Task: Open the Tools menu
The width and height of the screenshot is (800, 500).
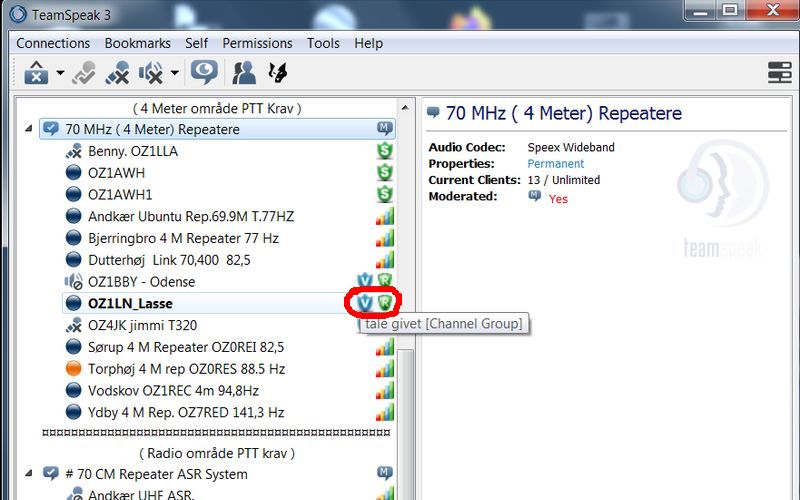Action: click(323, 43)
